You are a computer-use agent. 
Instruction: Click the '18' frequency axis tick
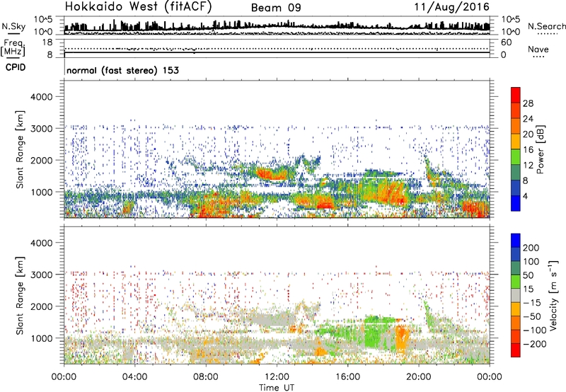click(47, 42)
